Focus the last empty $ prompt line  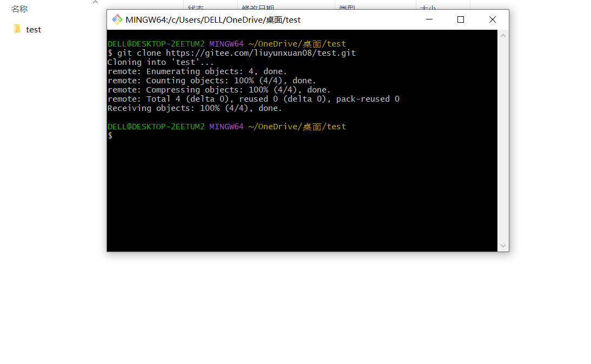(x=216, y=136)
